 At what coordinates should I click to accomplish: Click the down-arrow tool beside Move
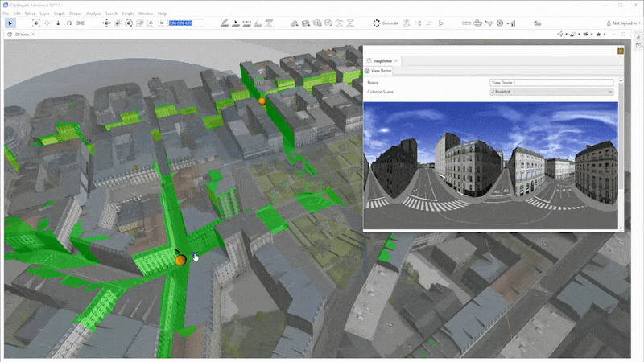pos(58,23)
